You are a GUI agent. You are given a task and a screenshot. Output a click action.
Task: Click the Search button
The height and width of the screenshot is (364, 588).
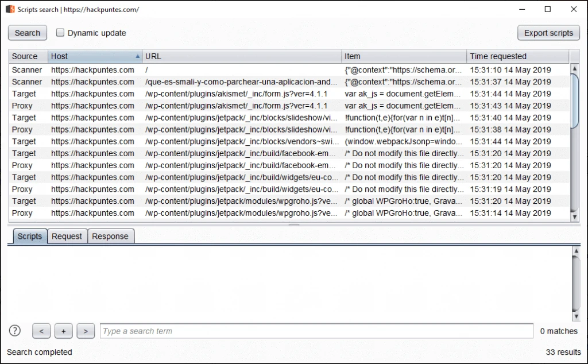[x=28, y=33]
